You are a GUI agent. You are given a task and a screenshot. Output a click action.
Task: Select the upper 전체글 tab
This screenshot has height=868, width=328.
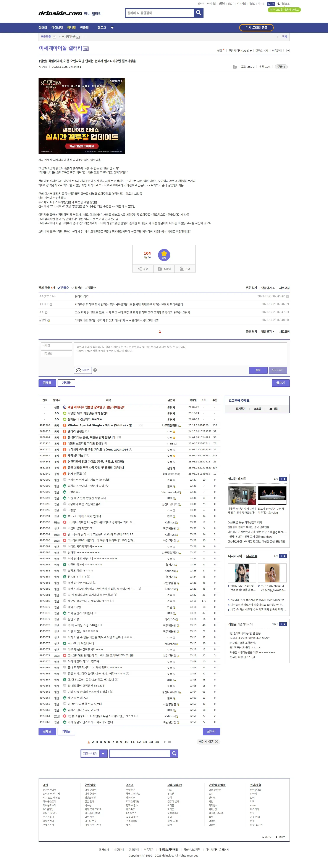pyautogui.click(x=47, y=383)
